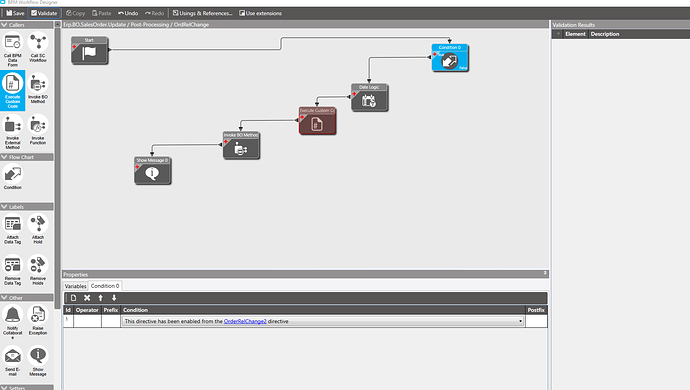Select the Attach Data Tag icon

click(x=13, y=229)
